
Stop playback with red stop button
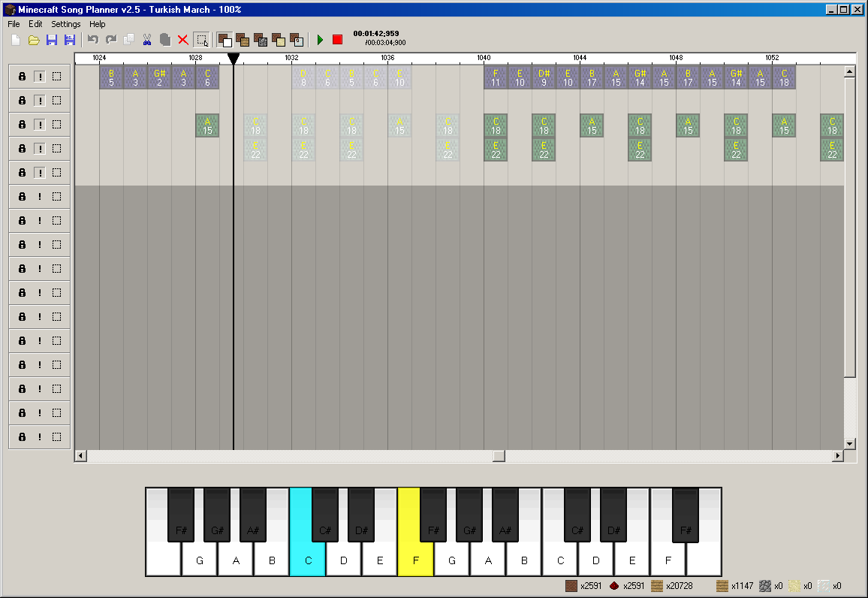point(337,40)
